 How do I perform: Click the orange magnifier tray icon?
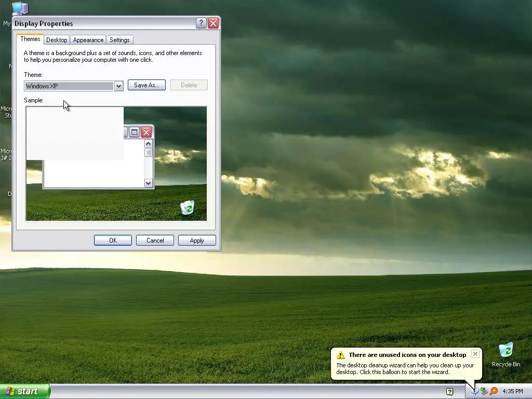pyautogui.click(x=494, y=391)
